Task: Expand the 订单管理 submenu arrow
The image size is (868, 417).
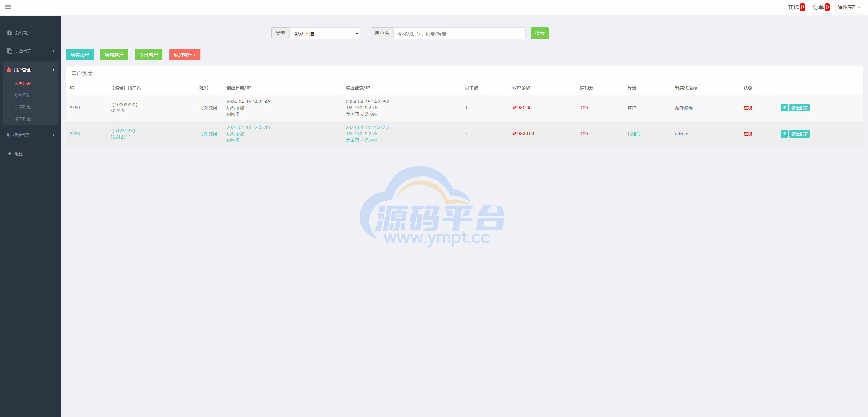Action: (53, 51)
